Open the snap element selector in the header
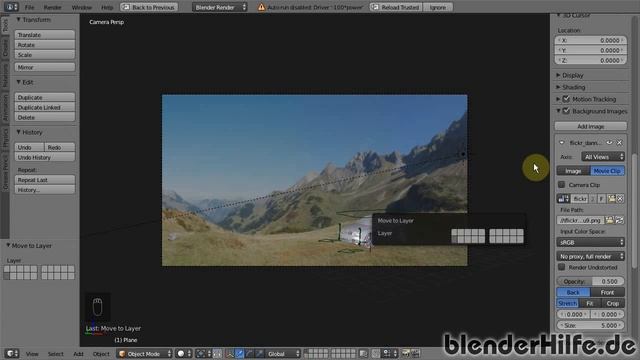Viewport: 640px width, 360px height. point(389,353)
